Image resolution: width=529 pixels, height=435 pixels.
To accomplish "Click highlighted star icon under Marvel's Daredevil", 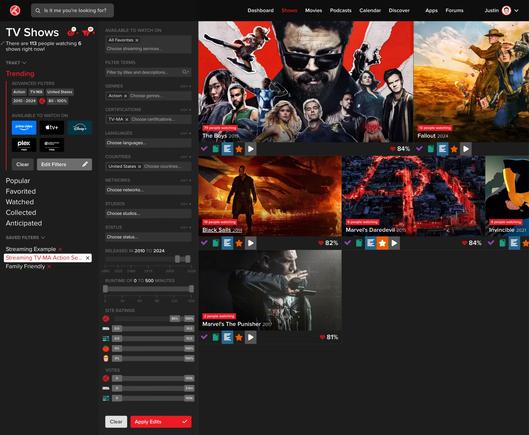I will [382, 243].
